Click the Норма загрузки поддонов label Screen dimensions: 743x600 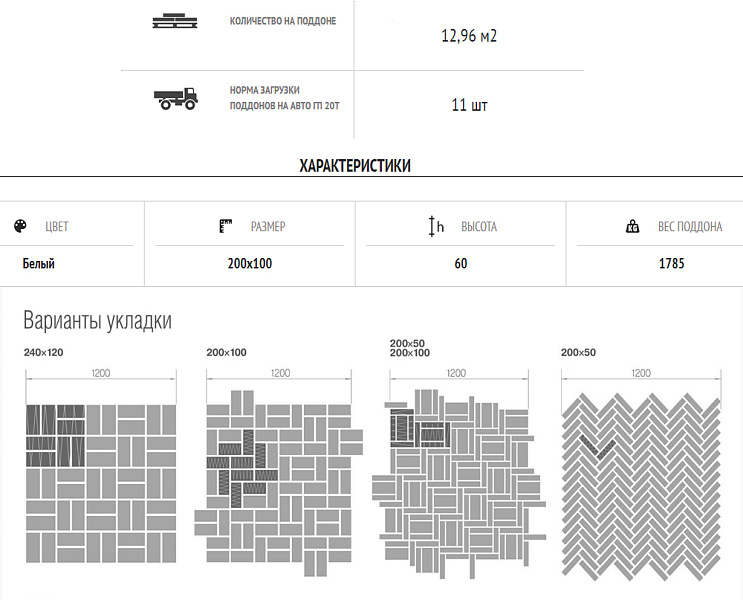pos(284,97)
